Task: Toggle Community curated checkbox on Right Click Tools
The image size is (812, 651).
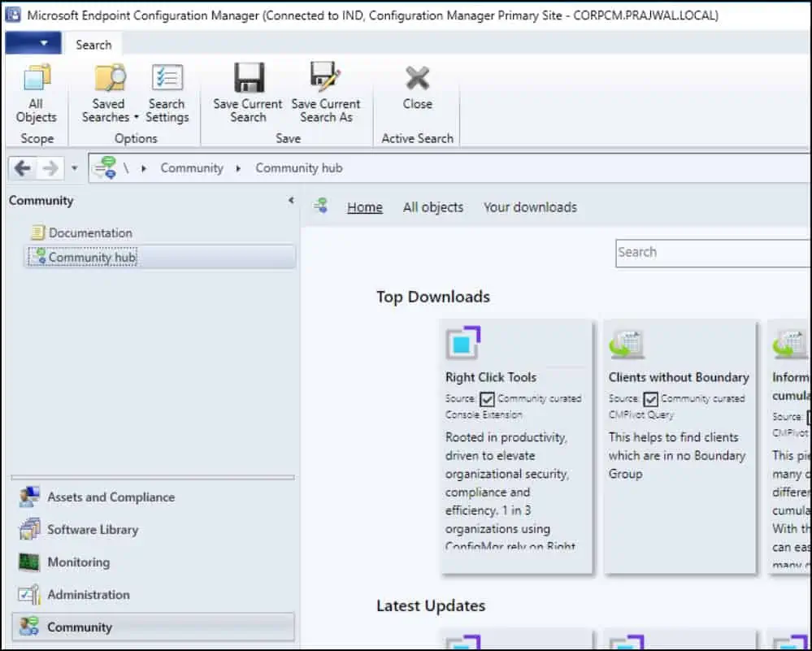Action: [x=487, y=399]
